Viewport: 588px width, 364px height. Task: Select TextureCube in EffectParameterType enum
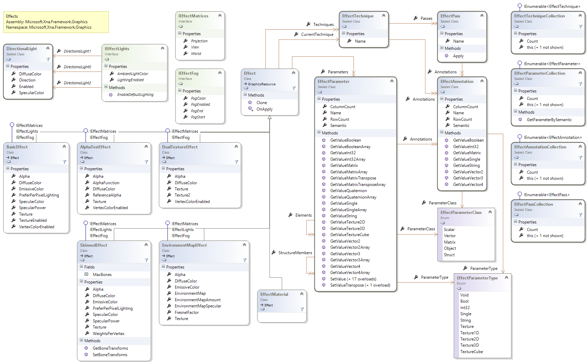(471, 352)
